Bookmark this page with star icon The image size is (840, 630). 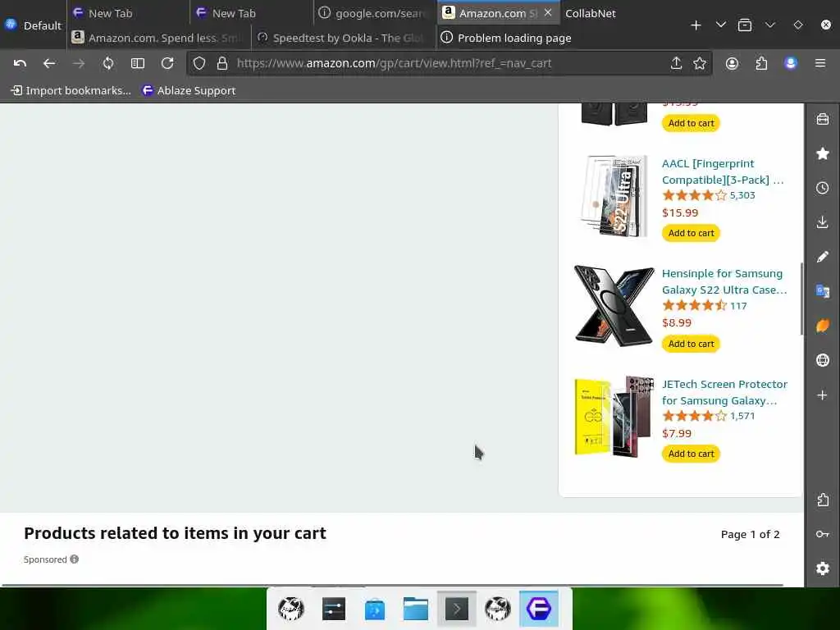pyautogui.click(x=700, y=63)
